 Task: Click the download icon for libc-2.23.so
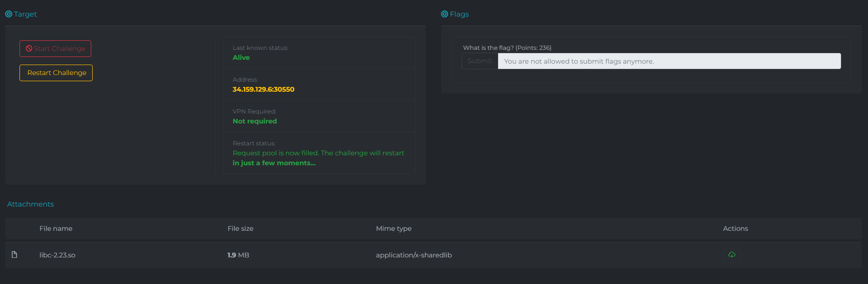pos(732,255)
